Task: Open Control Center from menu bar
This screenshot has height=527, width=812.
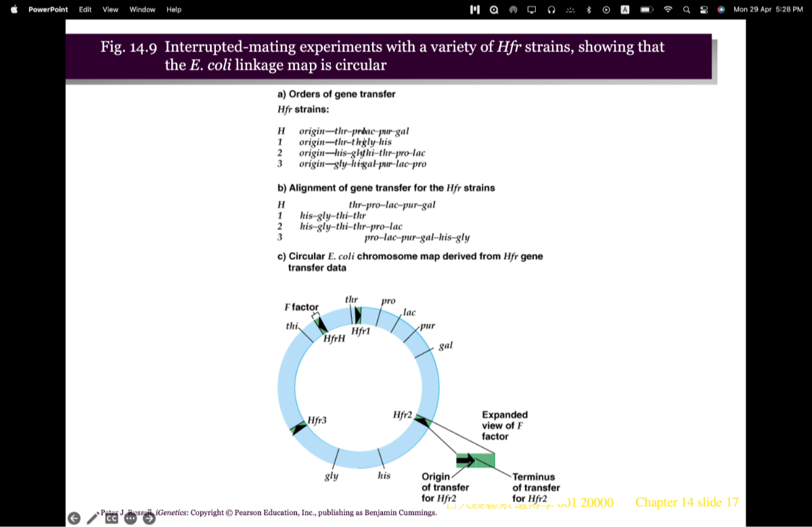Action: [704, 9]
